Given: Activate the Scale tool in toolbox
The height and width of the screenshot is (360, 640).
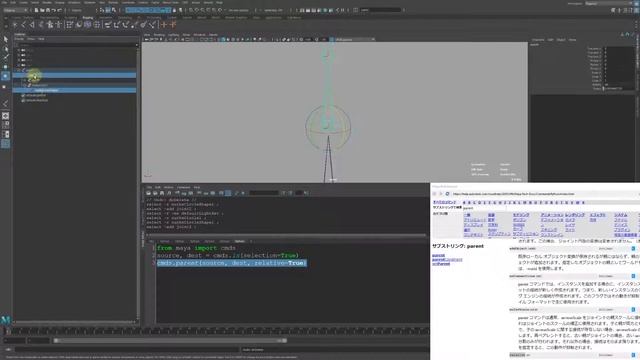Looking at the screenshot, I should (x=5, y=86).
